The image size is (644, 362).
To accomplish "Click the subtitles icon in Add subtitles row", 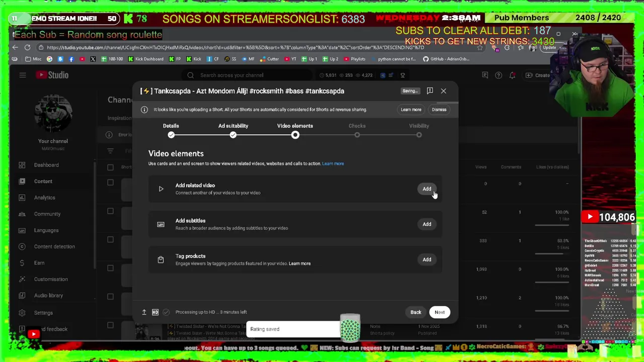I will (160, 224).
